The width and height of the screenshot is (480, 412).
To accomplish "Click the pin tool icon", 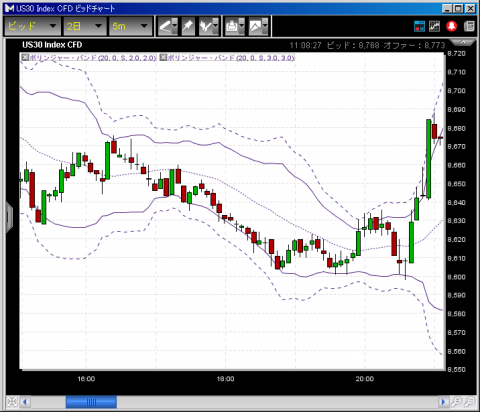I will [x=188, y=26].
